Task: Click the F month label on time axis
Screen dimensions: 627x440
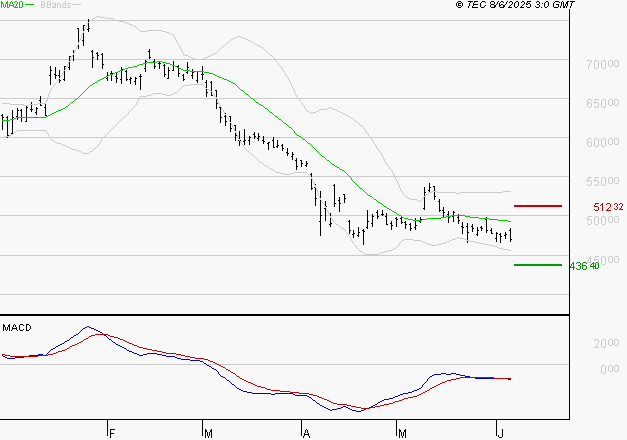Action: pyautogui.click(x=112, y=434)
